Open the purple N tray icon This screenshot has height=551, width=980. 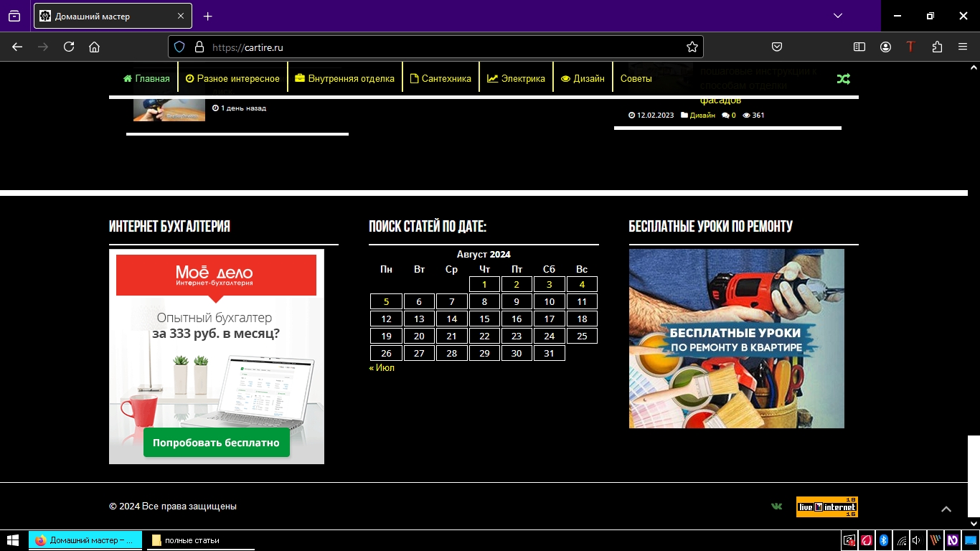(952, 540)
